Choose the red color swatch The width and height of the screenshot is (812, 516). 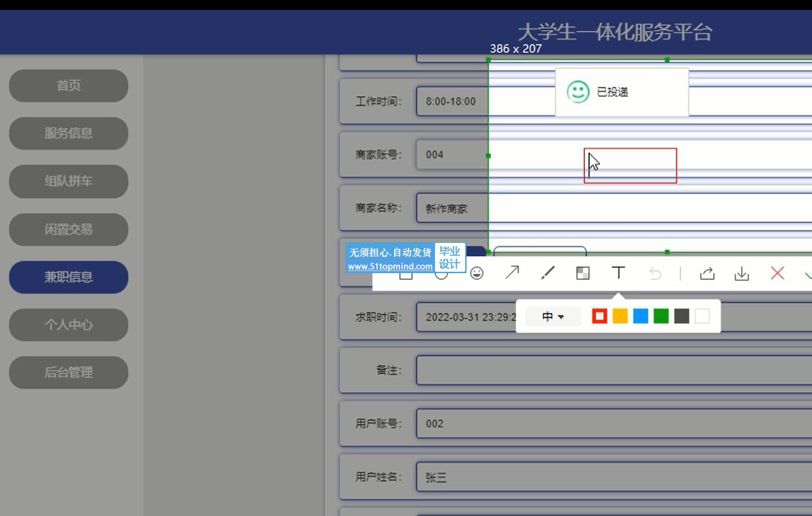coord(599,317)
